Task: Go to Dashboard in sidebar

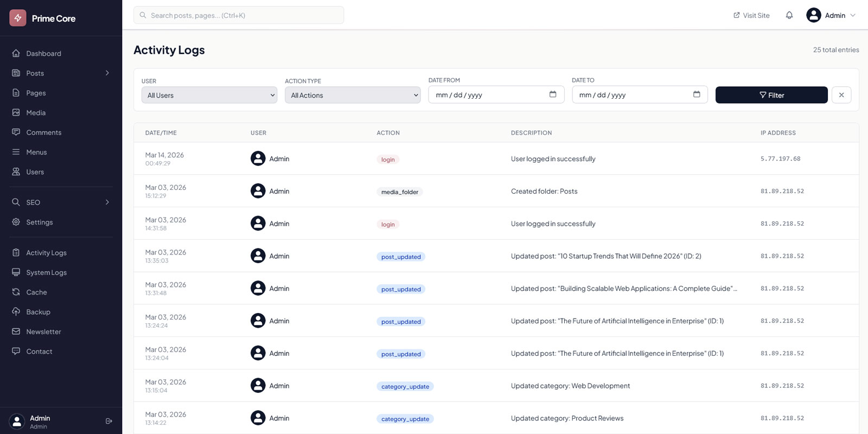Action: click(x=43, y=54)
